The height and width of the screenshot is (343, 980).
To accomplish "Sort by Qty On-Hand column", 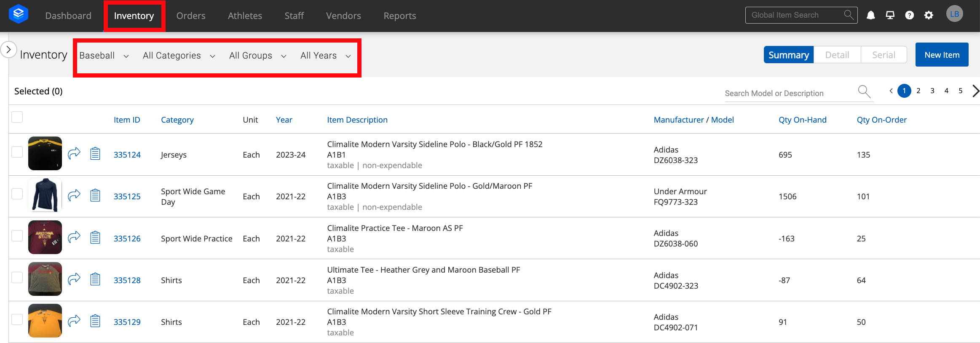I will click(x=802, y=120).
